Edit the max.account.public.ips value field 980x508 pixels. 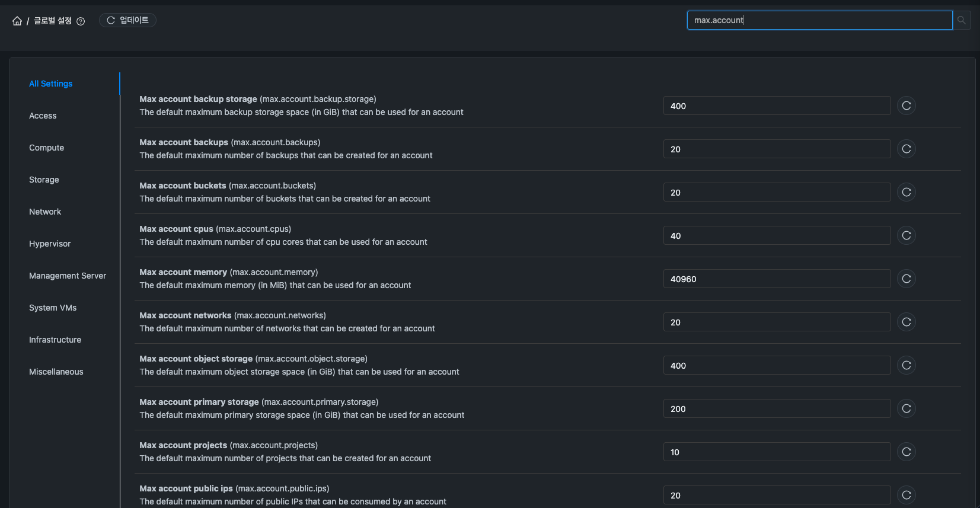(x=777, y=495)
